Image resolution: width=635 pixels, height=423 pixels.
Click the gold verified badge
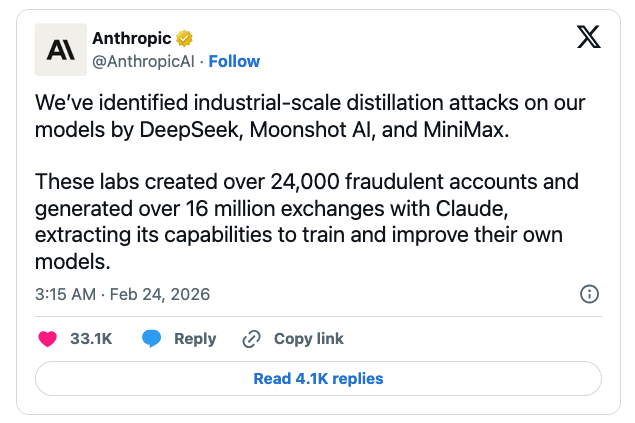tap(184, 39)
